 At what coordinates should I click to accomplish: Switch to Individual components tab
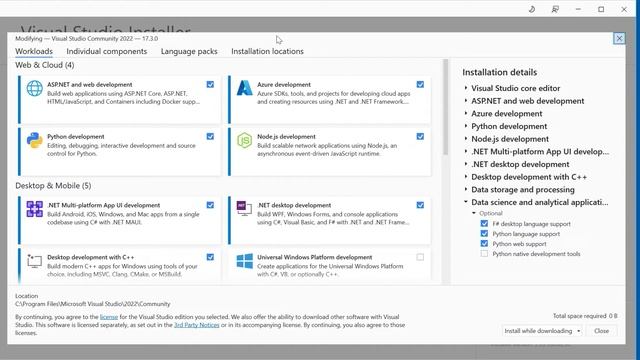(107, 51)
